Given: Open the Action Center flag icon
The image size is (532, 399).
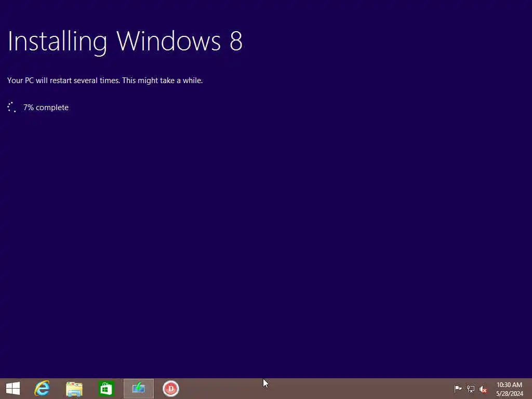Looking at the screenshot, I should pos(458,389).
